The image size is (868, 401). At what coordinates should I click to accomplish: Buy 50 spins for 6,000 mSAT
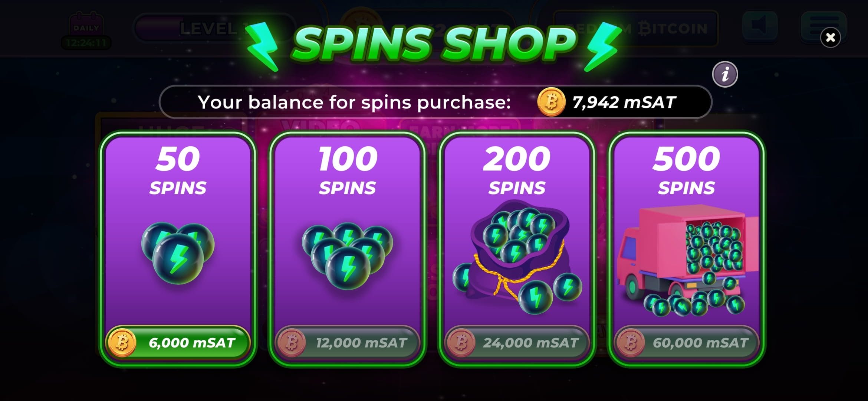[x=178, y=342]
